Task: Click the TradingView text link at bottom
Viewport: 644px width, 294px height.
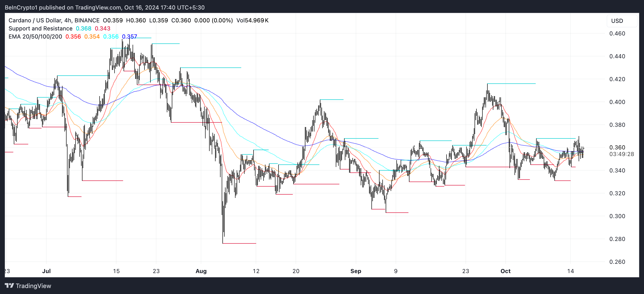Action: point(33,286)
